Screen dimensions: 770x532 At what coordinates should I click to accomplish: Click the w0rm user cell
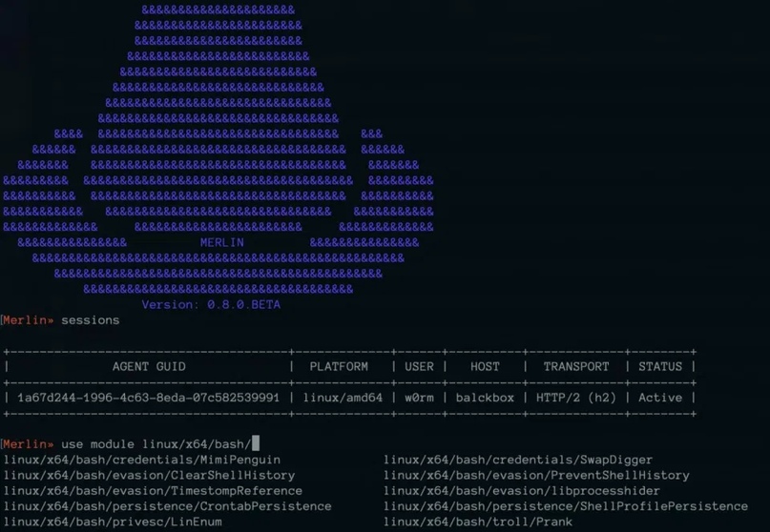(x=420, y=398)
